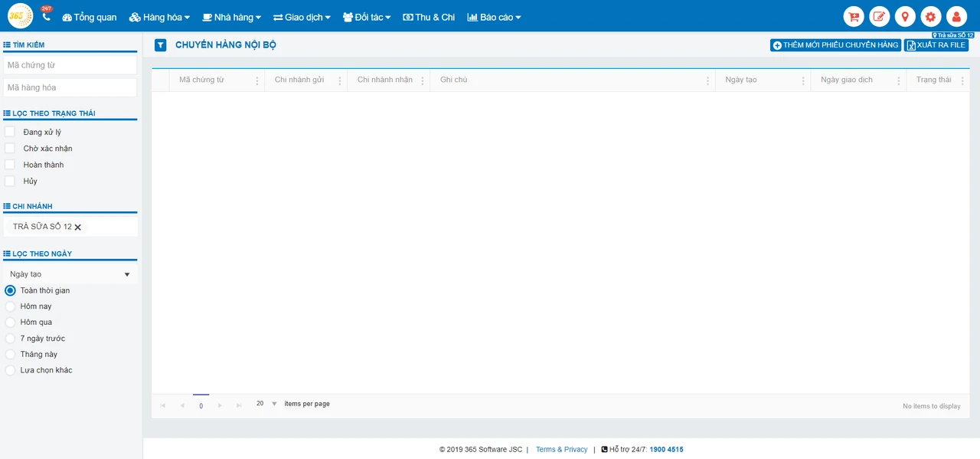
Task: Sort by Ngày giao dịch column header
Action: point(847,80)
